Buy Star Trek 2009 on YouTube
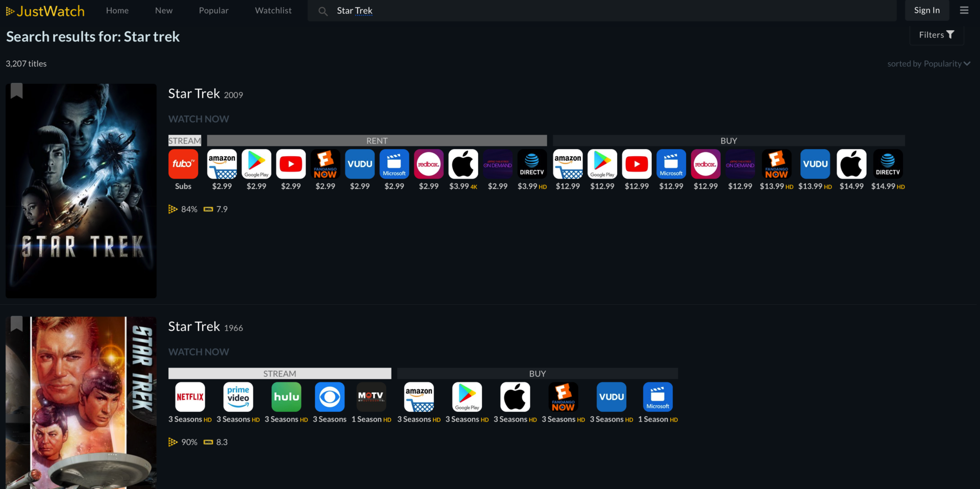 [x=637, y=164]
